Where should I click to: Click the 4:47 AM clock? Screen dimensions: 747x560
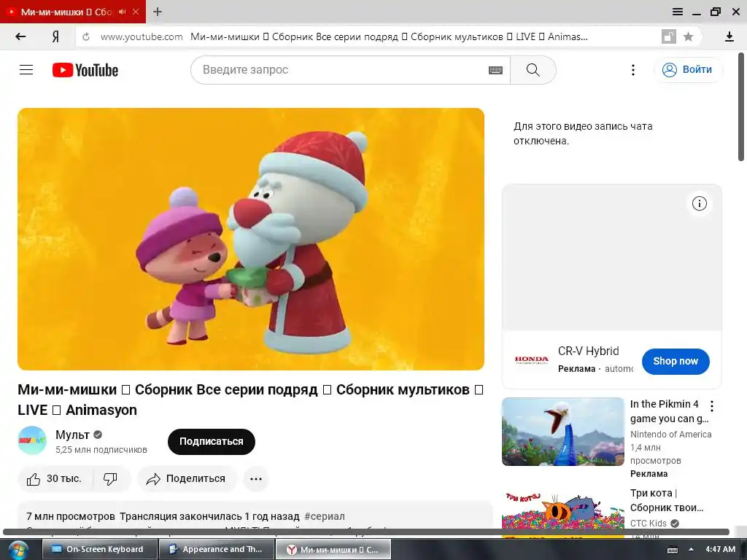(x=720, y=549)
